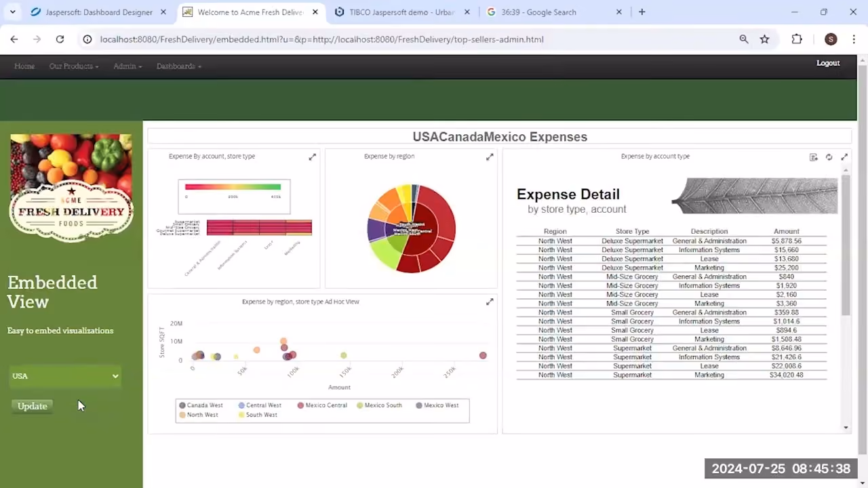Maximize the Expense by region, store type Ad Hoc View
868x488 pixels.
pos(490,302)
